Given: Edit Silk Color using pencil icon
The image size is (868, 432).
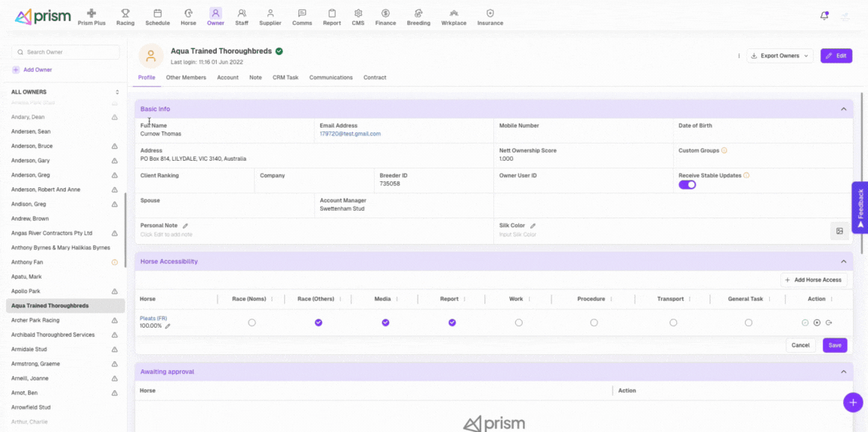Looking at the screenshot, I should pyautogui.click(x=533, y=226).
